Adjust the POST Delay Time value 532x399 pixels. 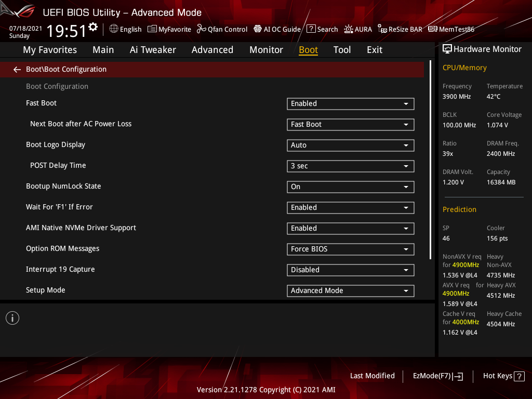[350, 166]
